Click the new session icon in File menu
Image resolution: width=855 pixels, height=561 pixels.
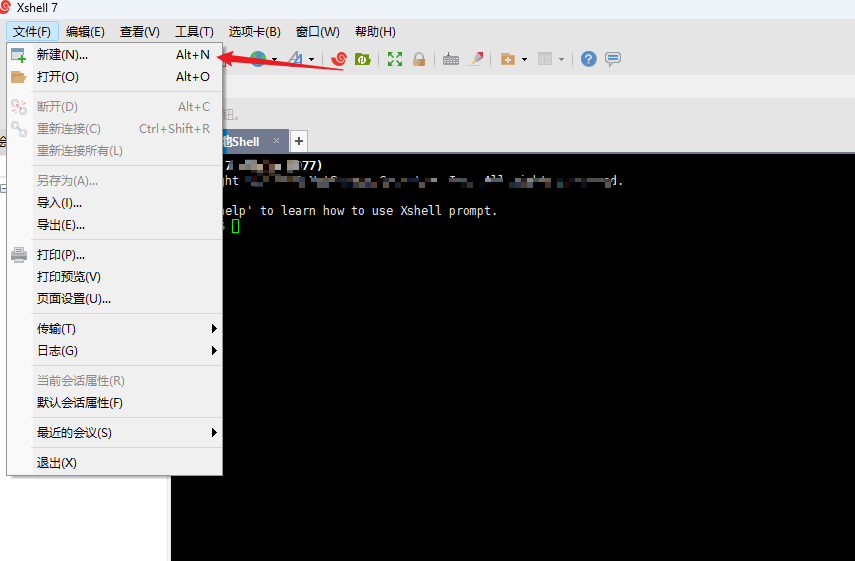click(x=19, y=55)
